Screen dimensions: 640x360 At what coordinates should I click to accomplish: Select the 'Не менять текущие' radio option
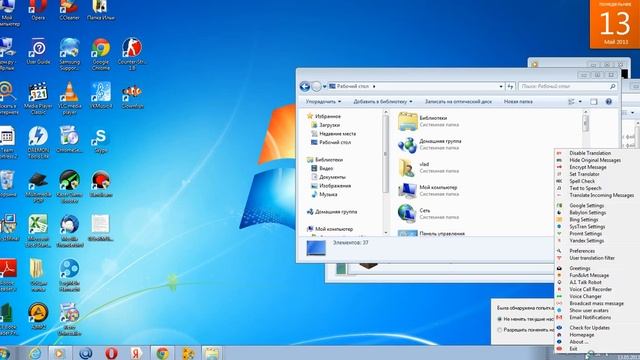[500, 319]
